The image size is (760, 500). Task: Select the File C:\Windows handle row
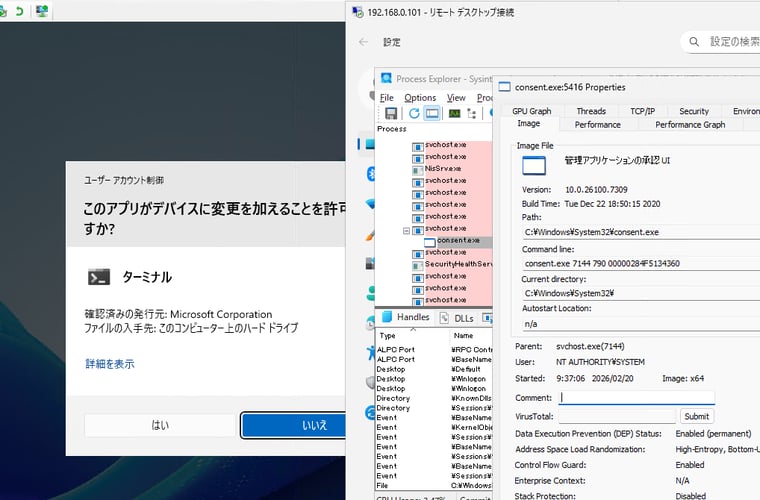(x=434, y=485)
